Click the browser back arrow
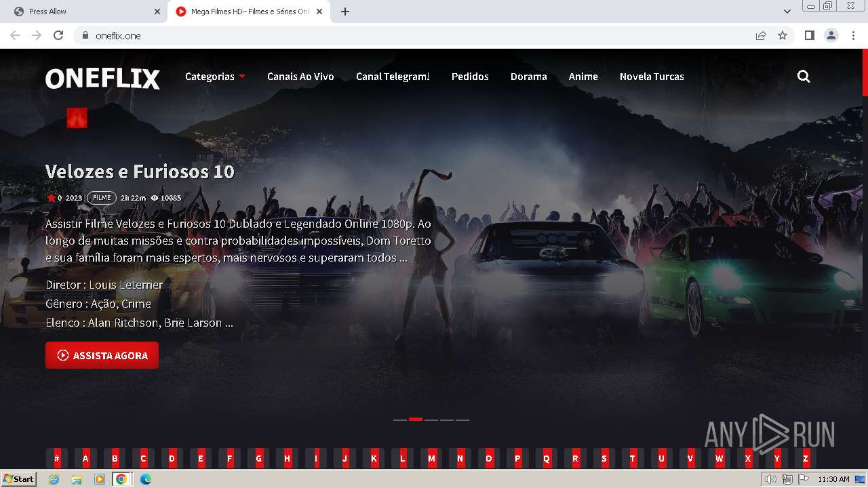The height and width of the screenshot is (488, 868). [15, 35]
